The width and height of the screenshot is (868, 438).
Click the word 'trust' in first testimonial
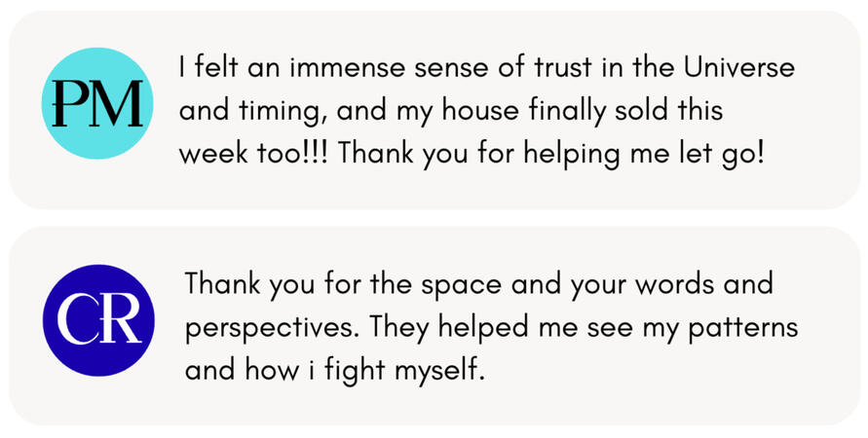point(562,68)
